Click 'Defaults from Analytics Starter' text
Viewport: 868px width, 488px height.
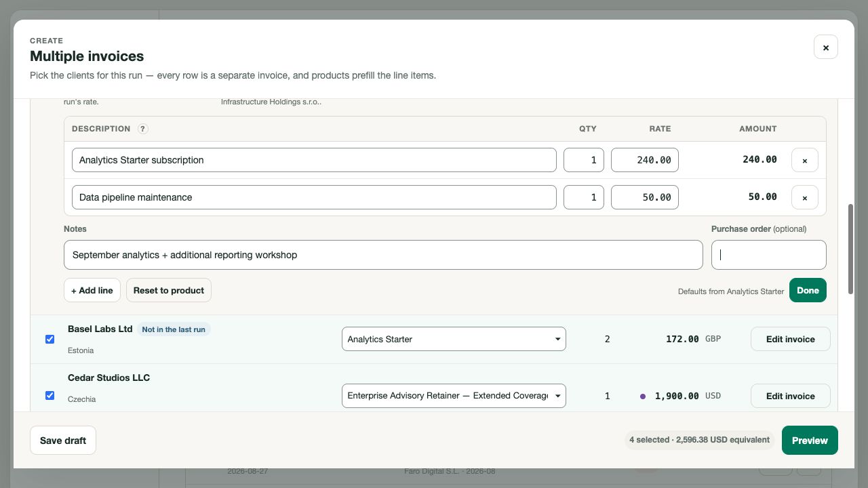731,291
